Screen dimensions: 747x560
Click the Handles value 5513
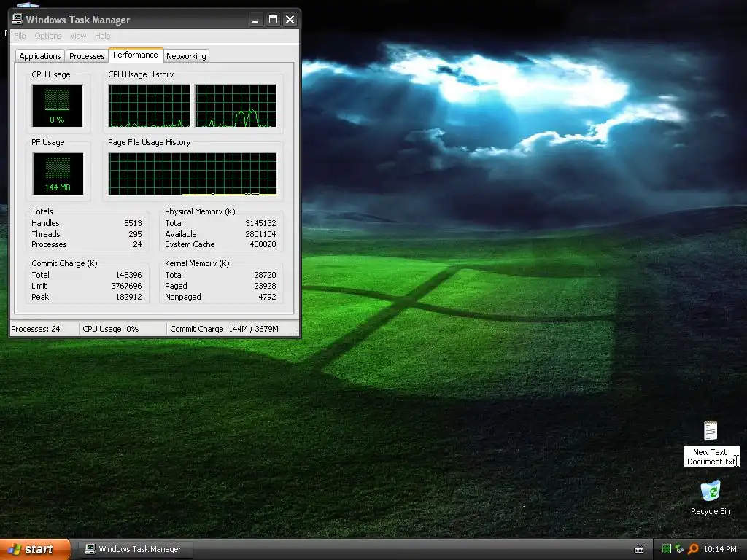pyautogui.click(x=133, y=223)
